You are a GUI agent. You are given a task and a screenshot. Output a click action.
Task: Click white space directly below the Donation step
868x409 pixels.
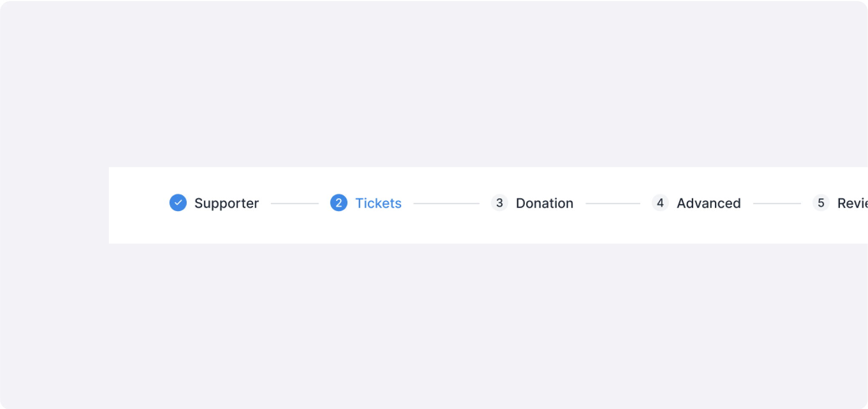(544, 230)
